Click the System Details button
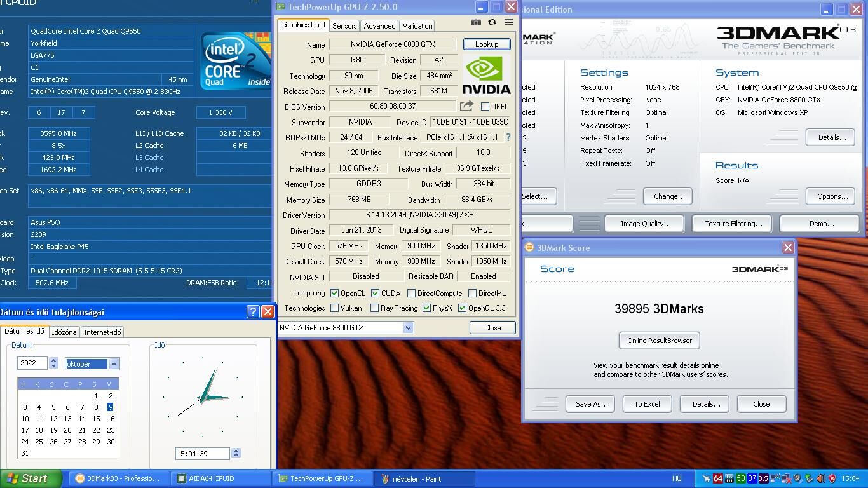The width and height of the screenshot is (868, 488). (832, 137)
